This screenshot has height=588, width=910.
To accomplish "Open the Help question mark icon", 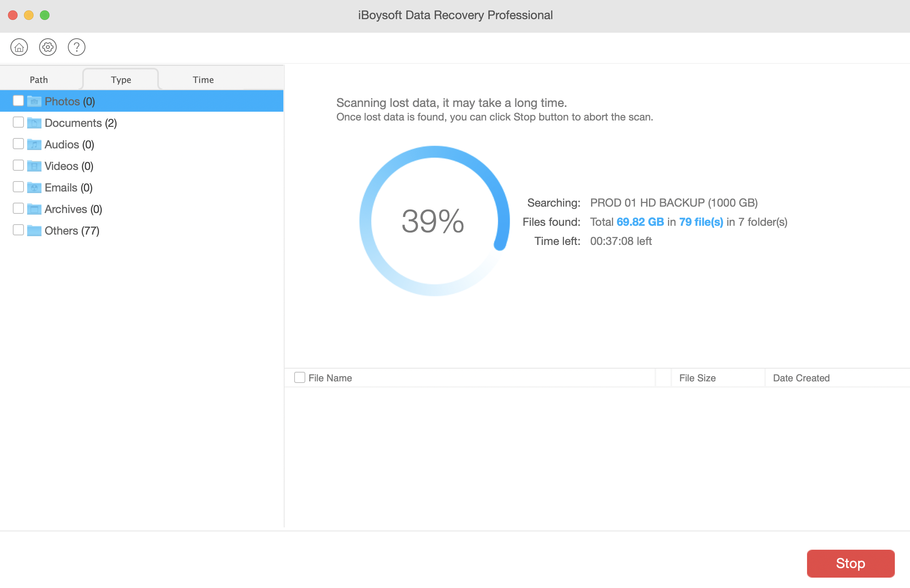I will coord(77,47).
